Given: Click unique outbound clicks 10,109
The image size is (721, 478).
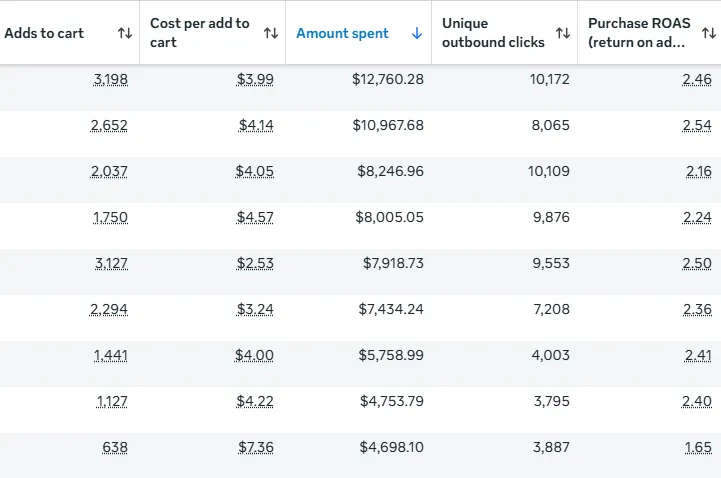Looking at the screenshot, I should (549, 171).
